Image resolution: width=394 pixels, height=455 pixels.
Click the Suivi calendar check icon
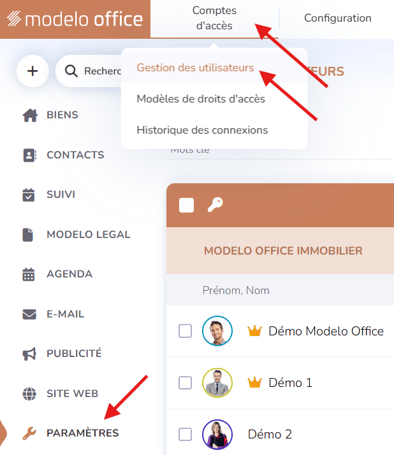click(29, 195)
